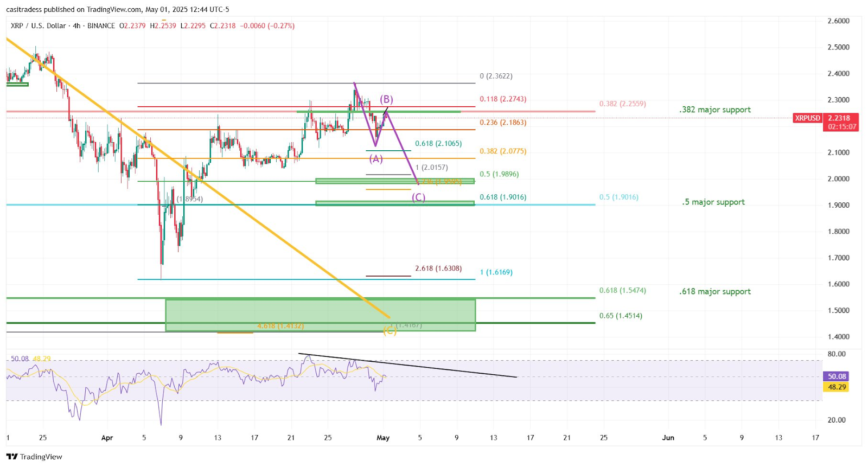Click the purple RSI value tag 50.08
The height and width of the screenshot is (467, 868).
click(x=837, y=376)
